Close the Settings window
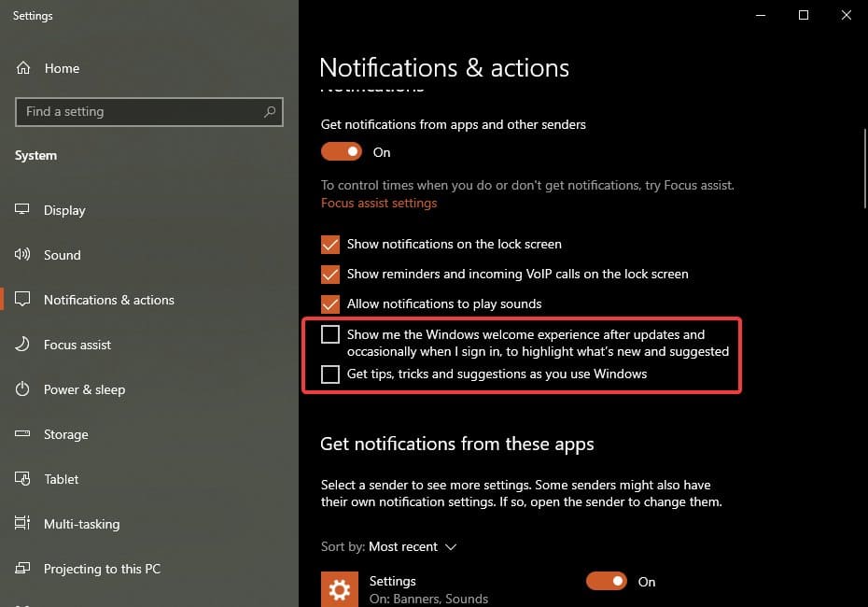This screenshot has height=607, width=868. coord(846,16)
